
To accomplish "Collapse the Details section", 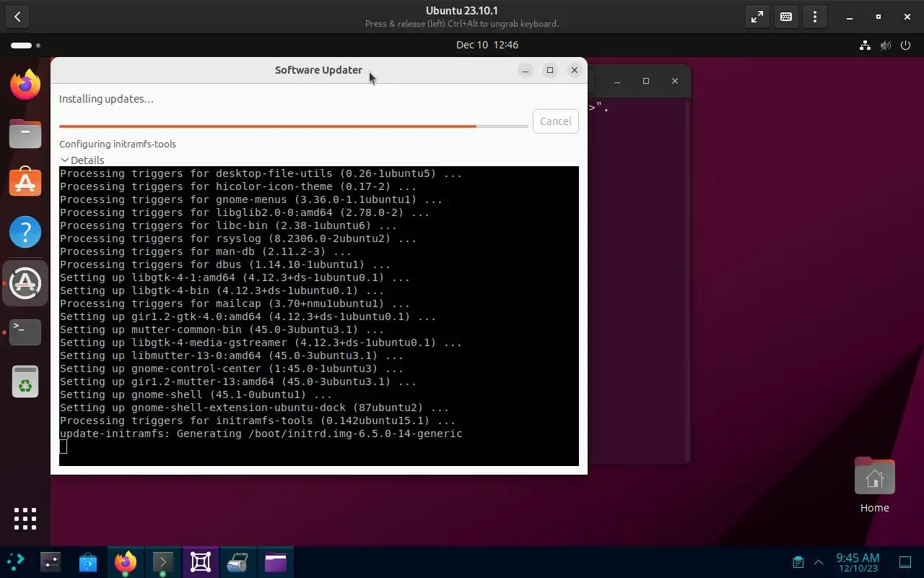I will 82,160.
